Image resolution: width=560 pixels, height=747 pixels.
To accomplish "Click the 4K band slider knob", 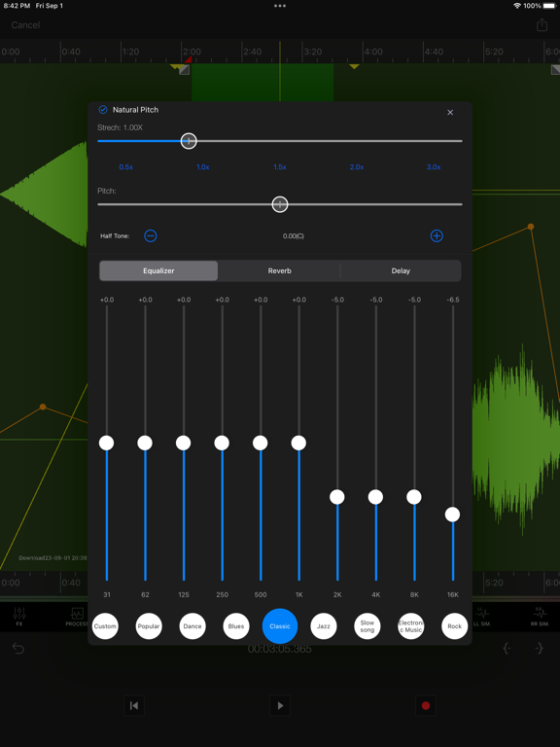I will (x=375, y=497).
